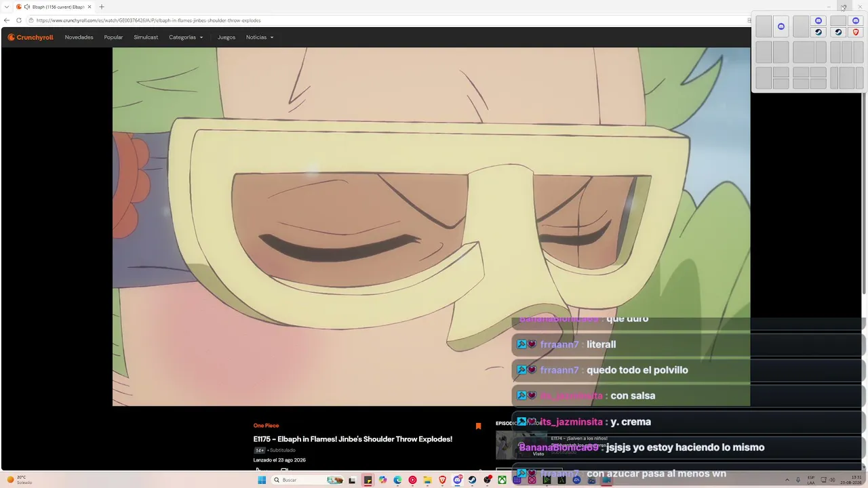868x488 pixels.
Task: Select left-half snap layout zone
Action: [x=764, y=26]
